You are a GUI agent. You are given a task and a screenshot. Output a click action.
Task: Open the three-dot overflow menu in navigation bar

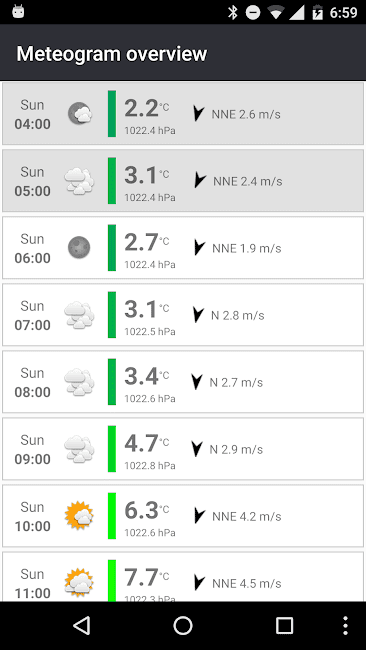[x=345, y=626]
